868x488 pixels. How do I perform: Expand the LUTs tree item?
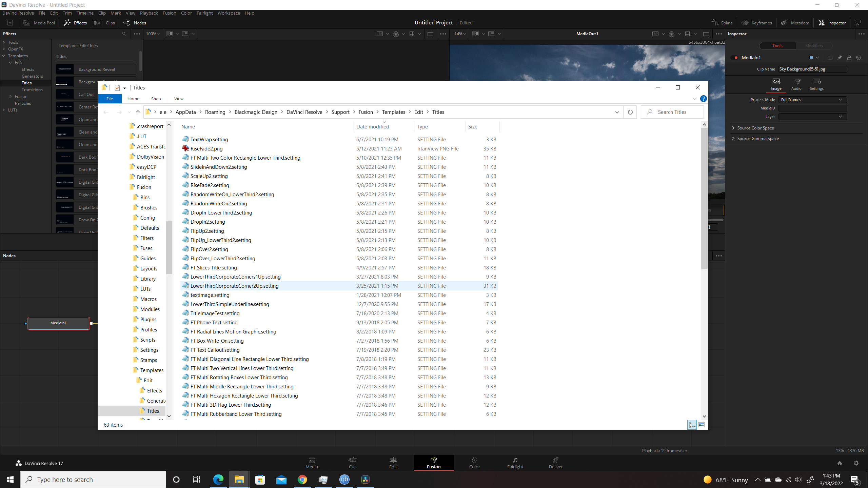click(4, 110)
